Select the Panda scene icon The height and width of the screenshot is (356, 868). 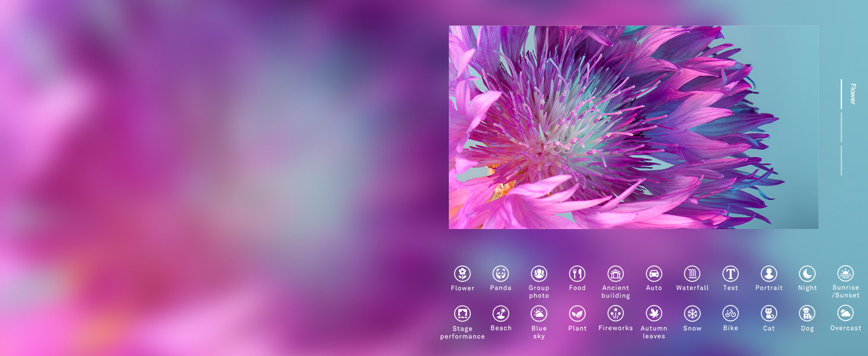coord(500,274)
